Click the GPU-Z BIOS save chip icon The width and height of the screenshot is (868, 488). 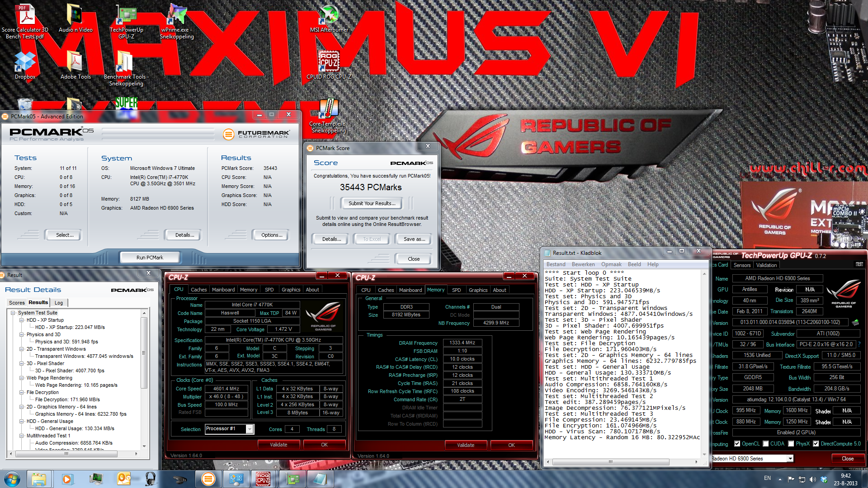(x=855, y=322)
